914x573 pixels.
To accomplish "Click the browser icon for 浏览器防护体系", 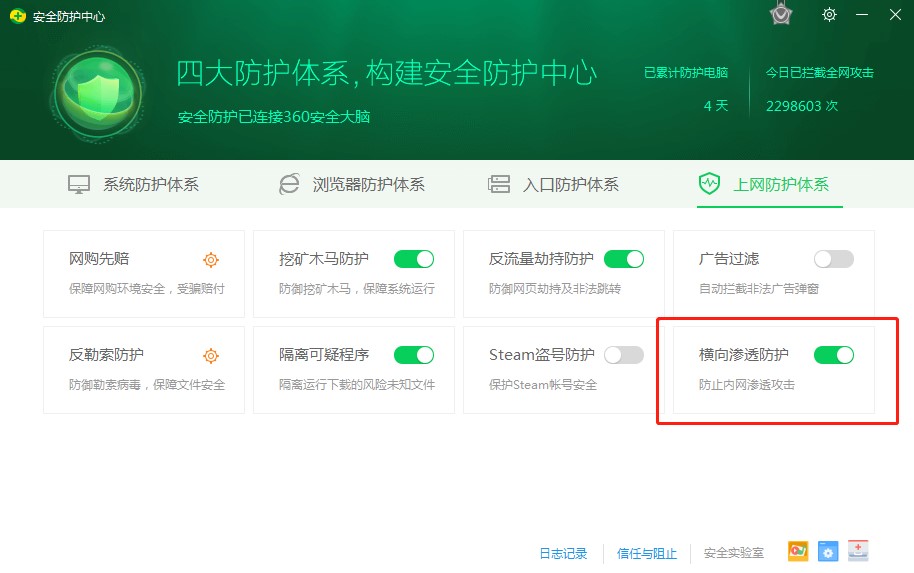I will 289,184.
